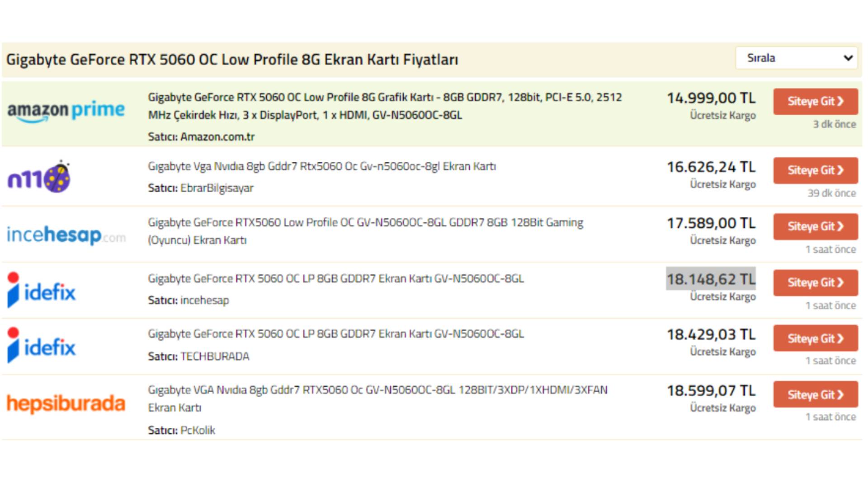The width and height of the screenshot is (868, 488).
Task: Open the idefix listing title sold by TECHBURADA
Action: (x=336, y=334)
